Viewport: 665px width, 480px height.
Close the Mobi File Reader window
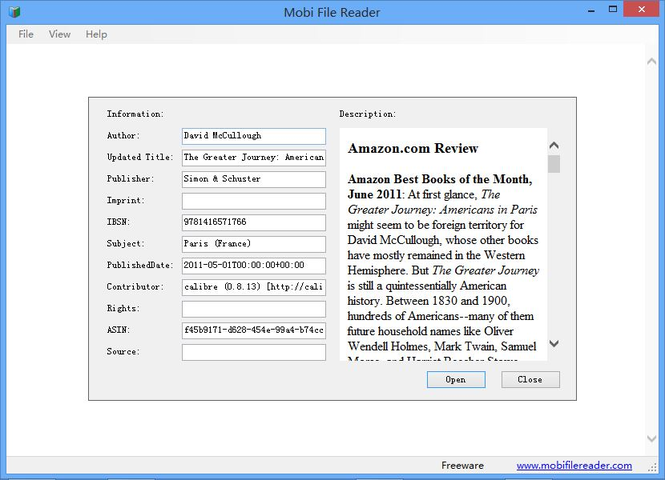click(641, 9)
